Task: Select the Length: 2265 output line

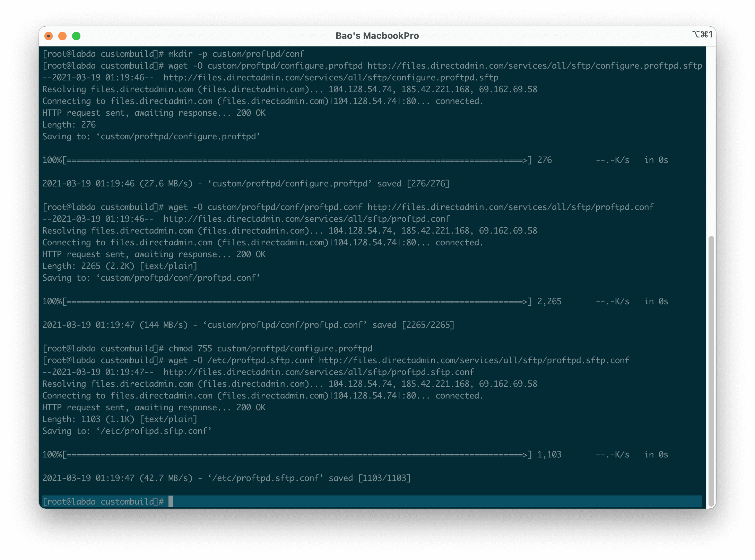Action: point(120,266)
